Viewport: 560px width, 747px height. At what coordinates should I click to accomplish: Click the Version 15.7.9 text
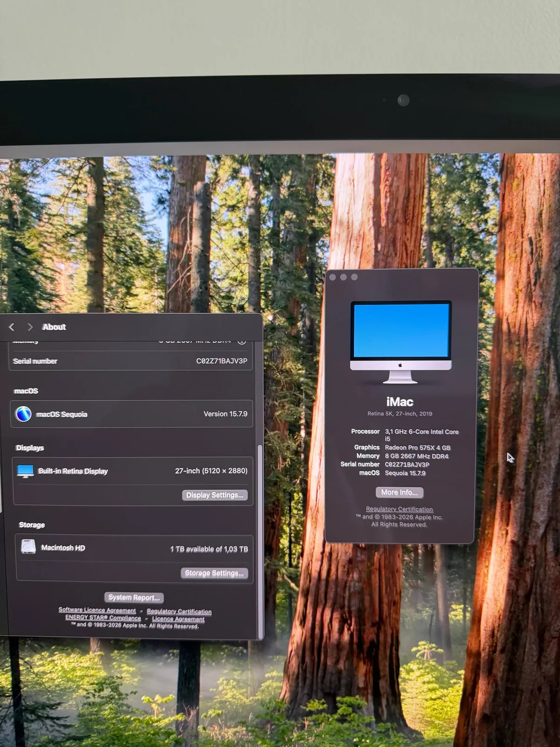pos(225,414)
